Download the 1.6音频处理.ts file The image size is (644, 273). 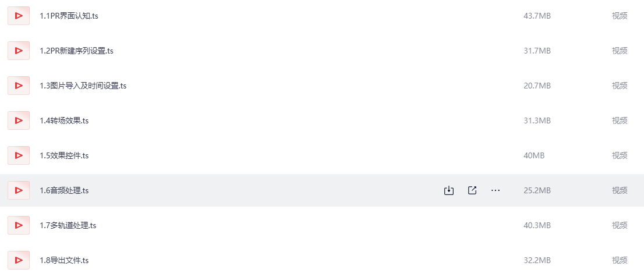pos(449,190)
